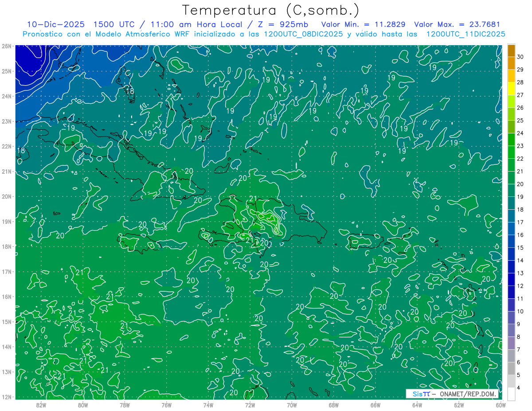
Task: Click the dark blue color bar segment between 11 and 12
Action: tap(511, 292)
